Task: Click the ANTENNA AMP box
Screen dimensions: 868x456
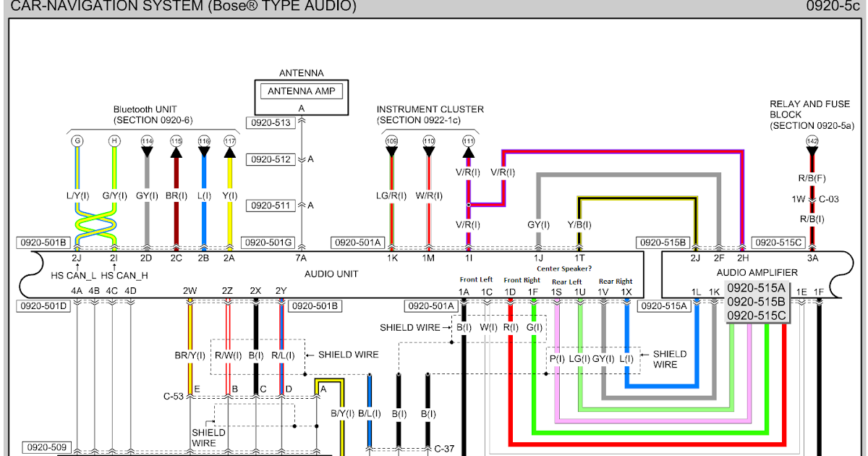Action: pyautogui.click(x=302, y=91)
